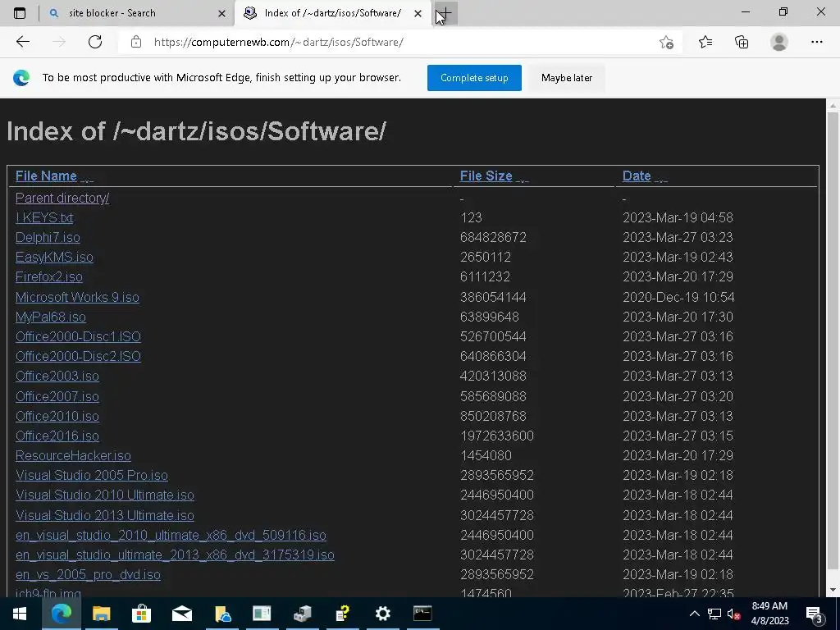This screenshot has width=840, height=630.
Task: Click the network status tray icon
Action: pos(714,614)
